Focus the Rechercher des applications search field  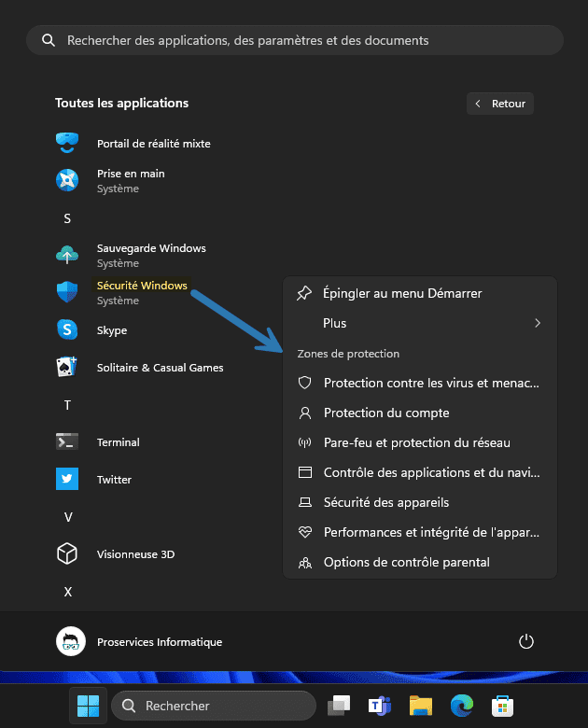295,40
